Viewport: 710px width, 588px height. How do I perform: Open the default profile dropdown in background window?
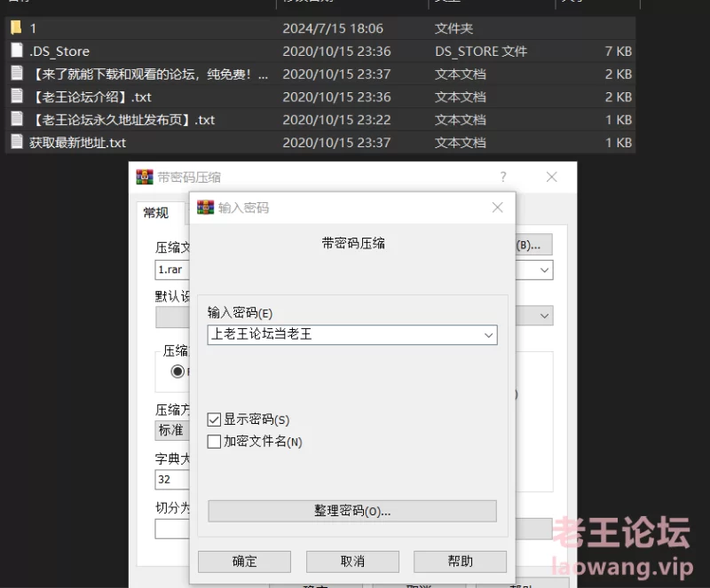(x=544, y=316)
